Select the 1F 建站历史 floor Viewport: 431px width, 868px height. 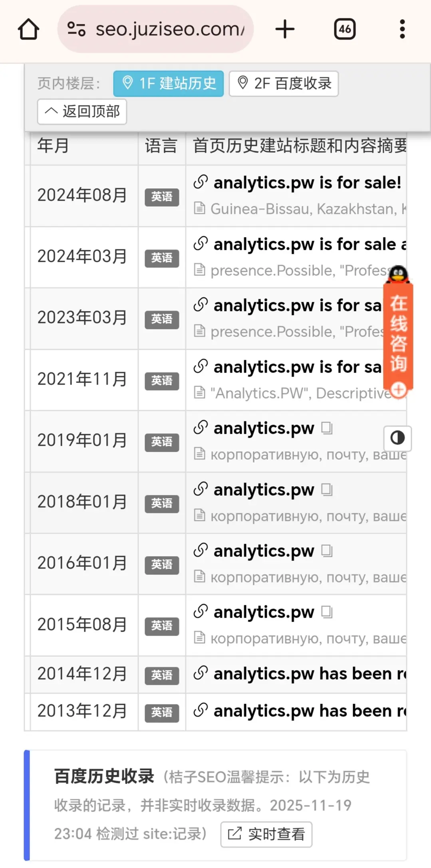[168, 83]
